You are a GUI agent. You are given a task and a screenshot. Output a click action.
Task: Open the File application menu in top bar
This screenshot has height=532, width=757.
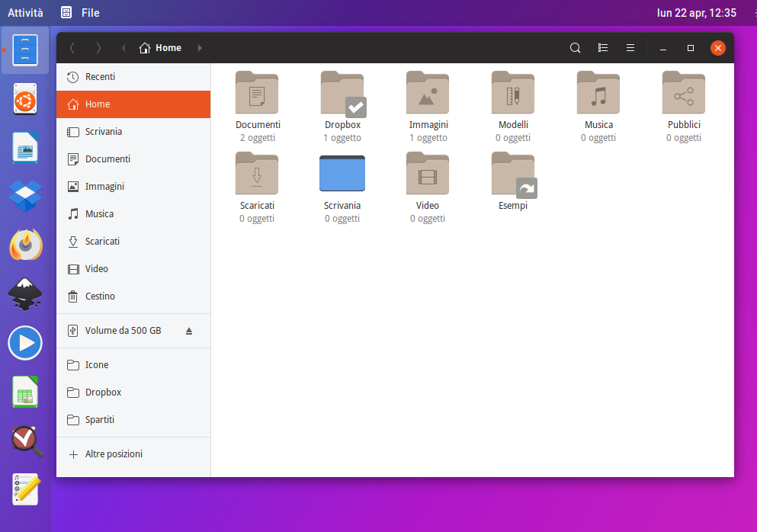[80, 13]
